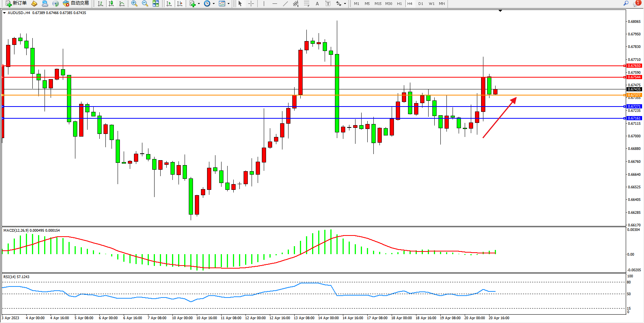Select the vertical line drawing tool
Viewport: 644px width, 323px height.
264,3
